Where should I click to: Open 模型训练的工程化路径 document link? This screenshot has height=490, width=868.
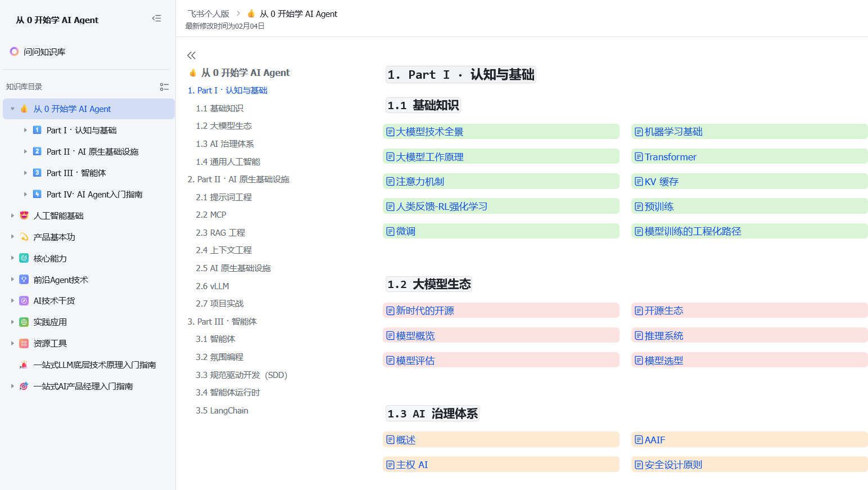[693, 231]
